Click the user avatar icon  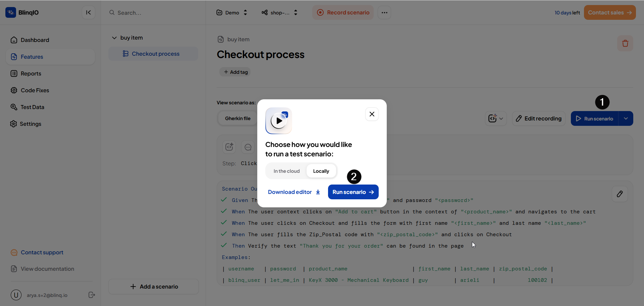pos(16,295)
